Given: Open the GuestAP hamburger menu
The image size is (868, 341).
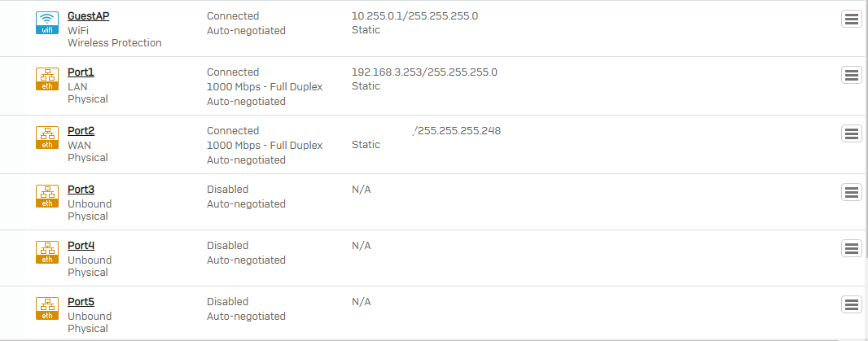Looking at the screenshot, I should tap(852, 20).
